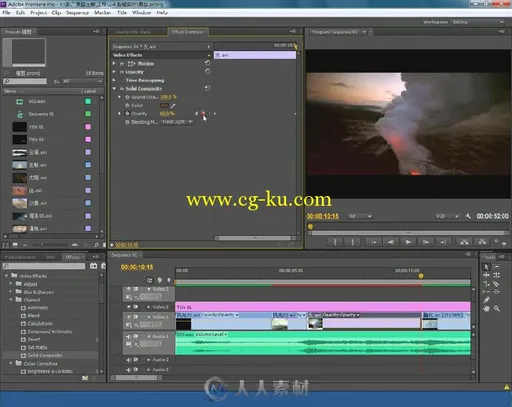Mute Audio 1 track output speaker

[129, 337]
